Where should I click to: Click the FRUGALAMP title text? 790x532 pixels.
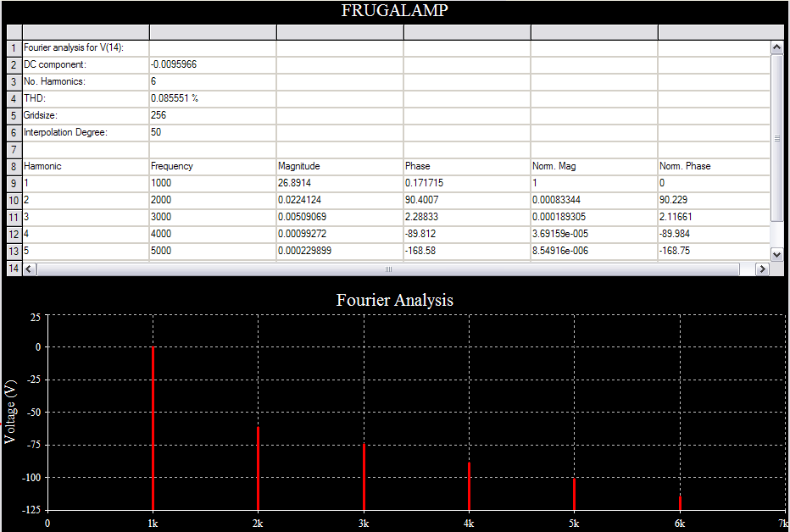394,10
